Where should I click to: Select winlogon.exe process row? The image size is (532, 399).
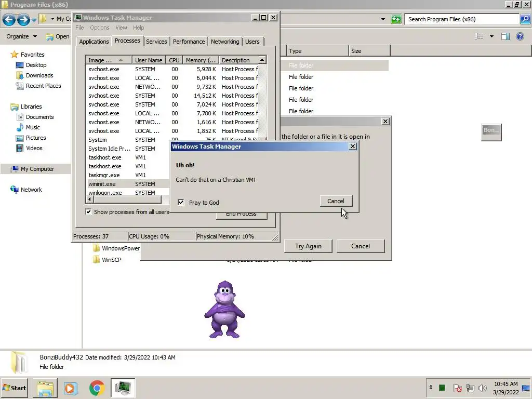click(x=128, y=192)
